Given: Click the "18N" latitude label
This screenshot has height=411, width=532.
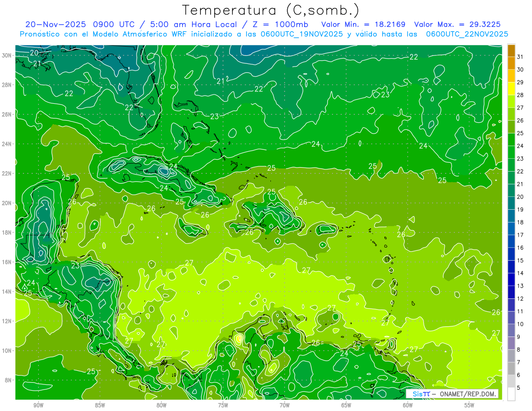Looking at the screenshot, I should [x=7, y=232].
